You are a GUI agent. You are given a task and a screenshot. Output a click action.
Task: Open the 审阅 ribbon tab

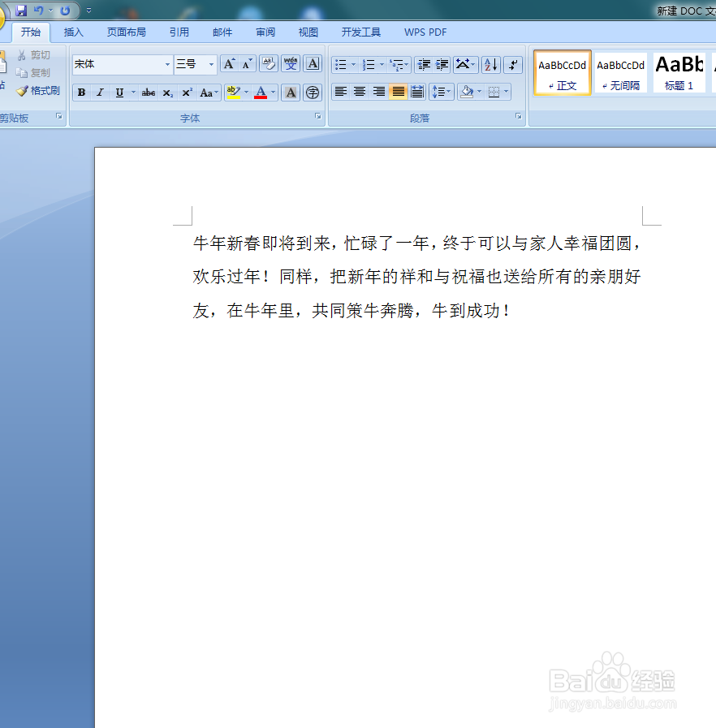[265, 32]
